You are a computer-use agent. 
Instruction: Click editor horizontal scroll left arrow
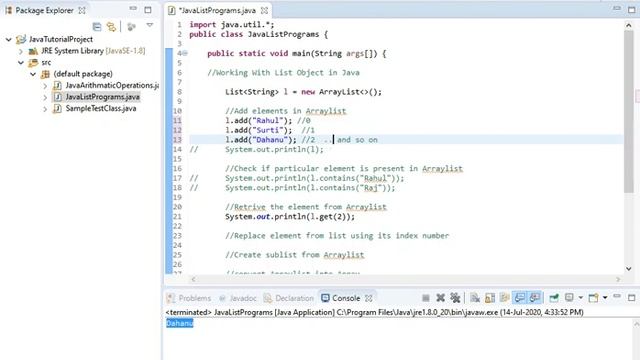(193, 279)
